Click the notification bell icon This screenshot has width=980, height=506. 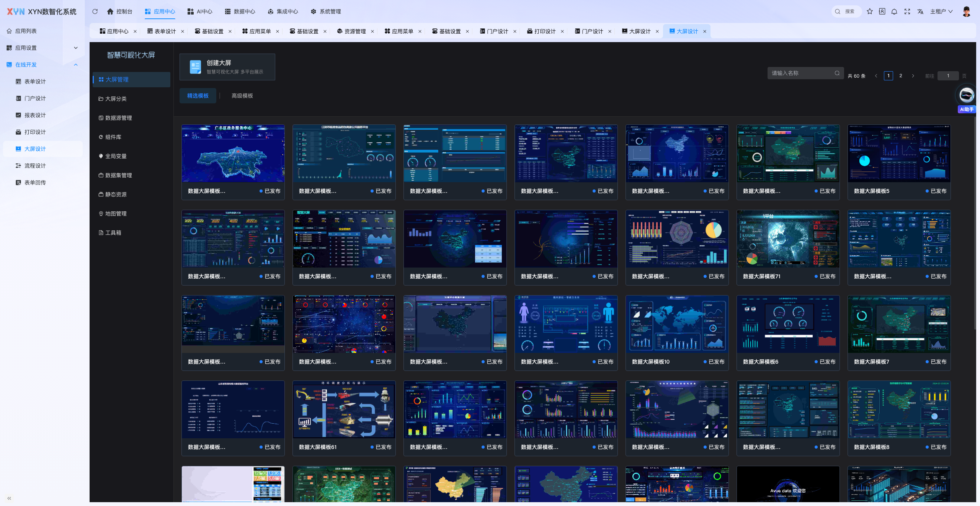(894, 11)
